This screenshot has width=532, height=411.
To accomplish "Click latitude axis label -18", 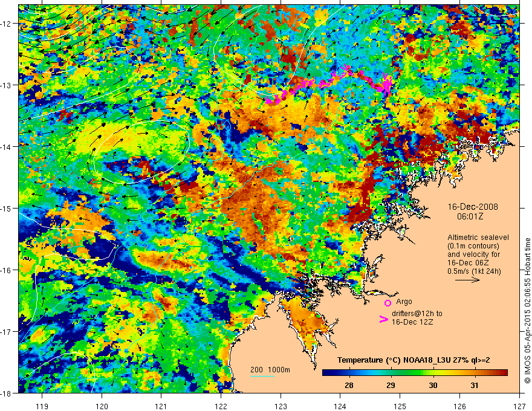I will [x=7, y=393].
